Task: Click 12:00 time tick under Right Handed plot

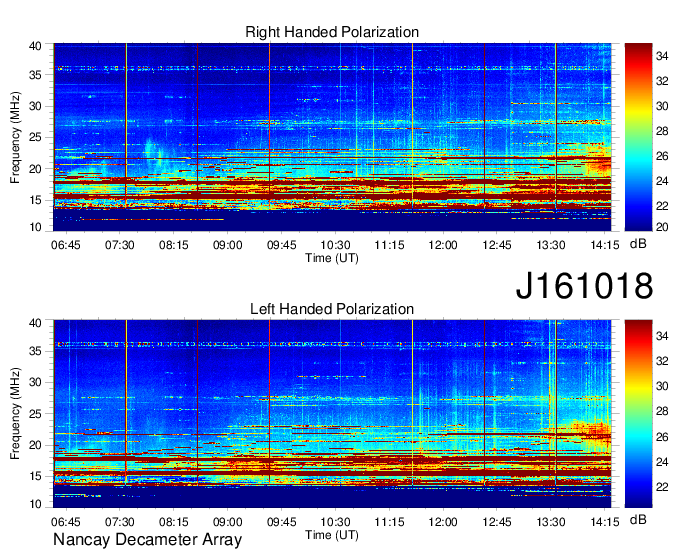Action: coord(443,245)
